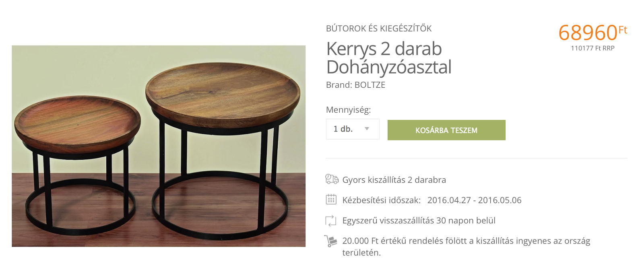Click the 110177 Ft RRP text

[x=592, y=48]
